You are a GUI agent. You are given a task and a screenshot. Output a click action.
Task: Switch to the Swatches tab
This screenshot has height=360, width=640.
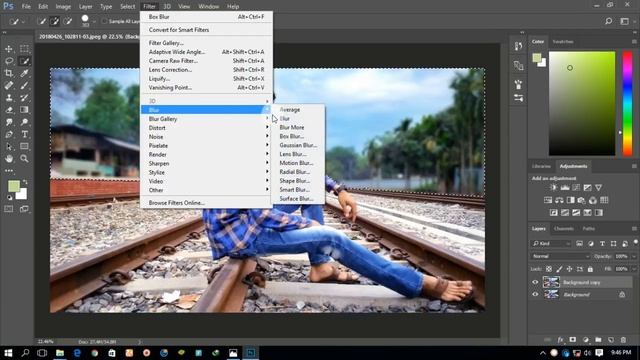(562, 42)
